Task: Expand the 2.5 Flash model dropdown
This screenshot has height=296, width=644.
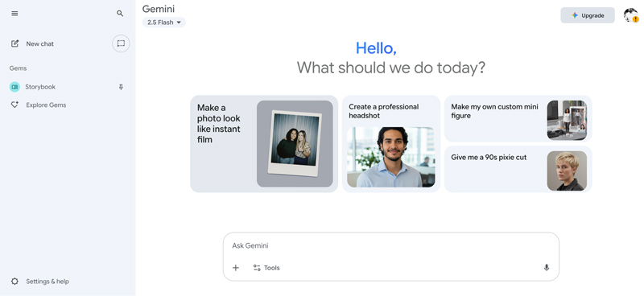Action: tap(164, 23)
